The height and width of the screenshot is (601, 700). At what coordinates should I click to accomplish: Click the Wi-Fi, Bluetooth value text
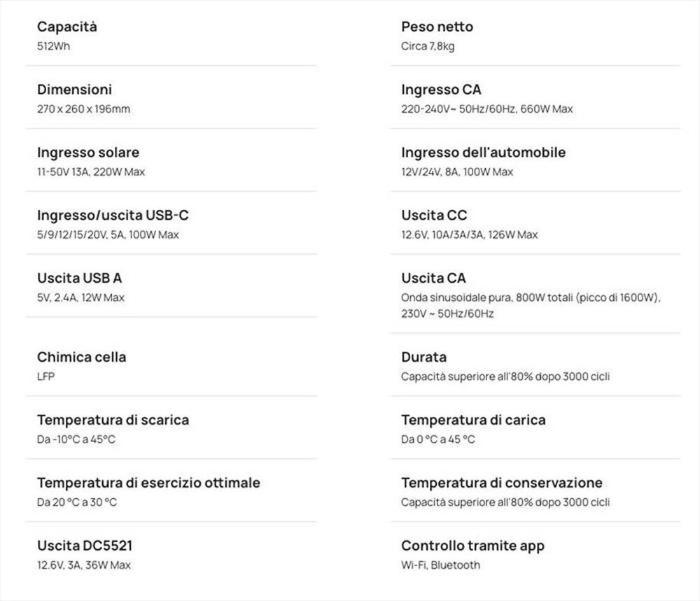(x=440, y=565)
